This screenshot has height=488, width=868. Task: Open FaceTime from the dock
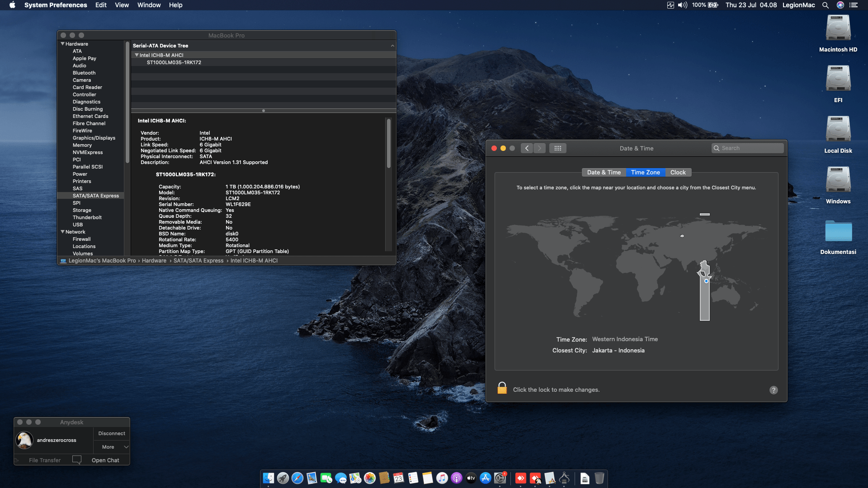(326, 478)
